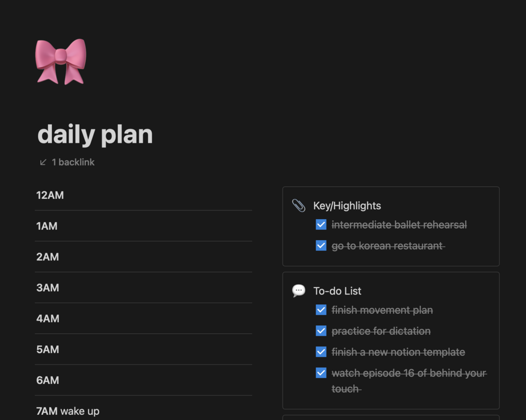
Task: Click the backlink arrow icon
Action: tap(43, 162)
